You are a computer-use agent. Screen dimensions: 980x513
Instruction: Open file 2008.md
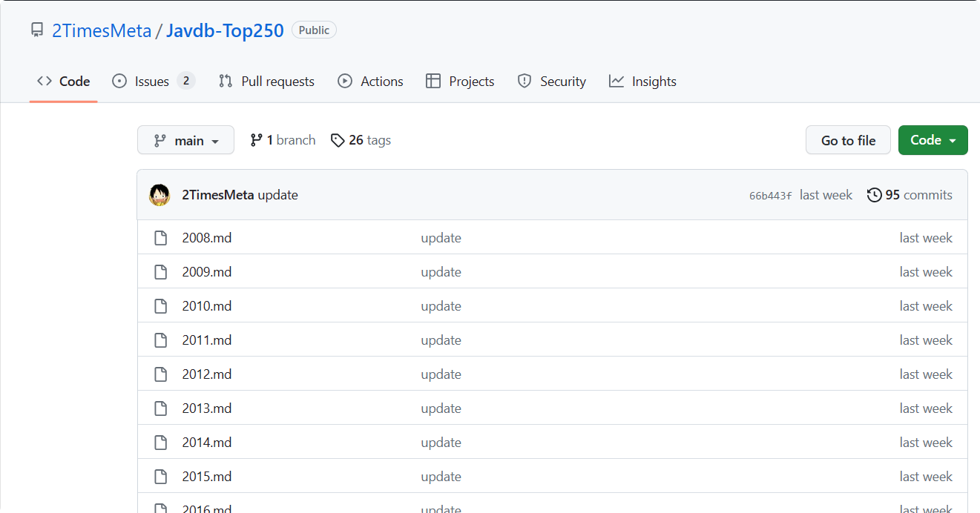point(207,238)
